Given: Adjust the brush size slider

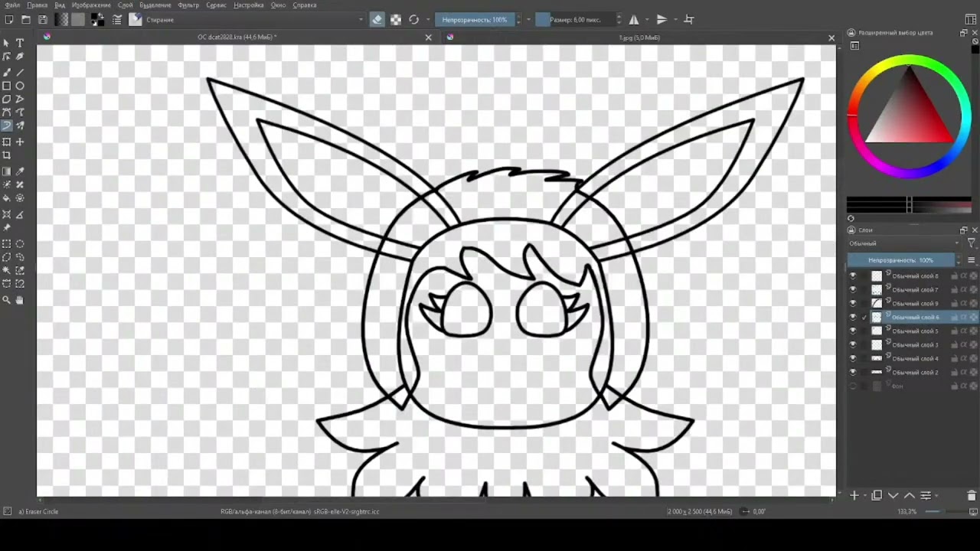Looking at the screenshot, I should [576, 20].
